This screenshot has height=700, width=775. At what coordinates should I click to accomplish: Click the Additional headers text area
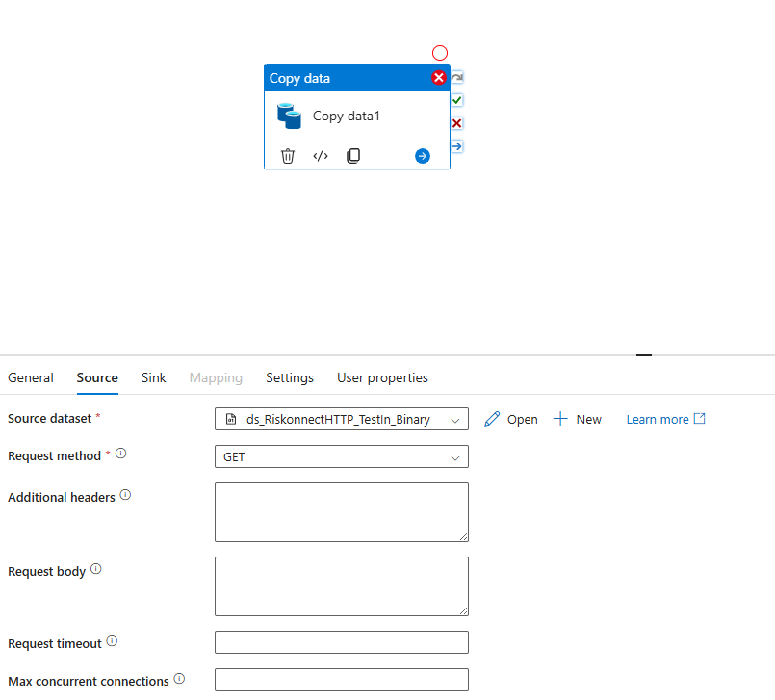click(x=342, y=512)
